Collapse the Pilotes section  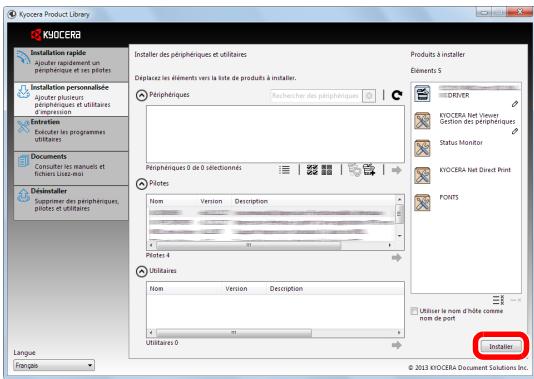(142, 184)
